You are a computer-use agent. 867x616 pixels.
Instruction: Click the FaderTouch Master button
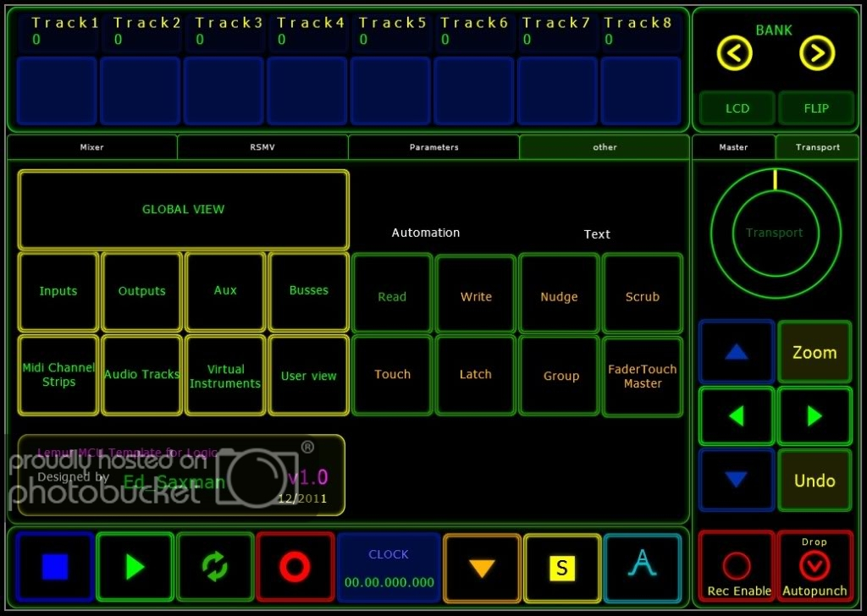point(643,376)
